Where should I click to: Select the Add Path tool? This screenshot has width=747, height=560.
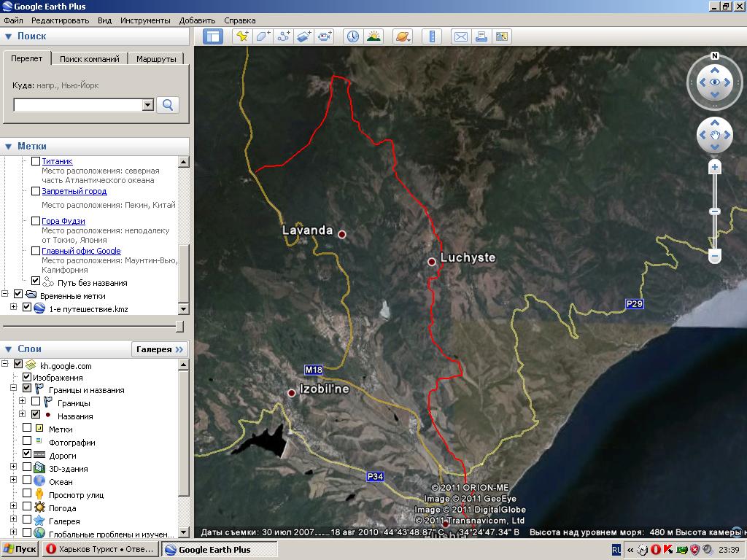[284, 36]
